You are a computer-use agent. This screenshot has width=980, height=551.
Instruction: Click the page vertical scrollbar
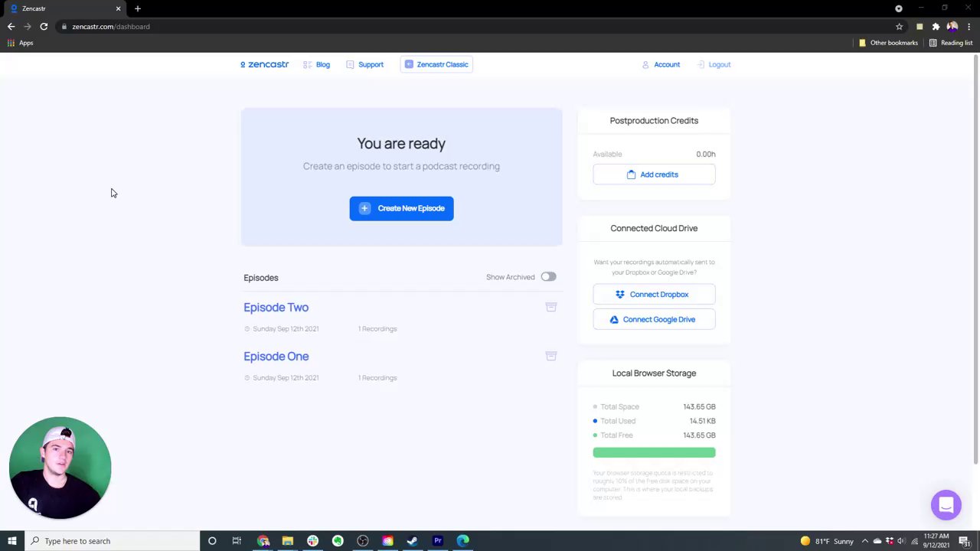click(x=976, y=260)
